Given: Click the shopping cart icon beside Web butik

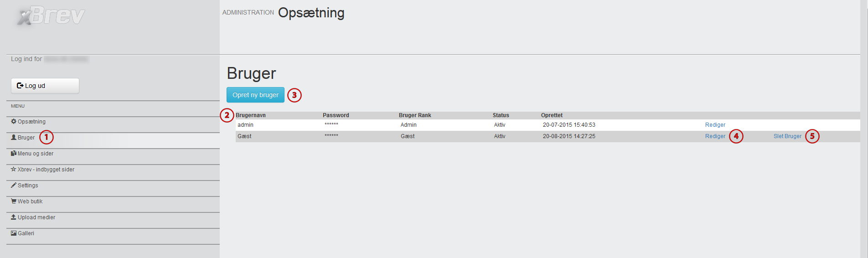Looking at the screenshot, I should click(x=14, y=201).
